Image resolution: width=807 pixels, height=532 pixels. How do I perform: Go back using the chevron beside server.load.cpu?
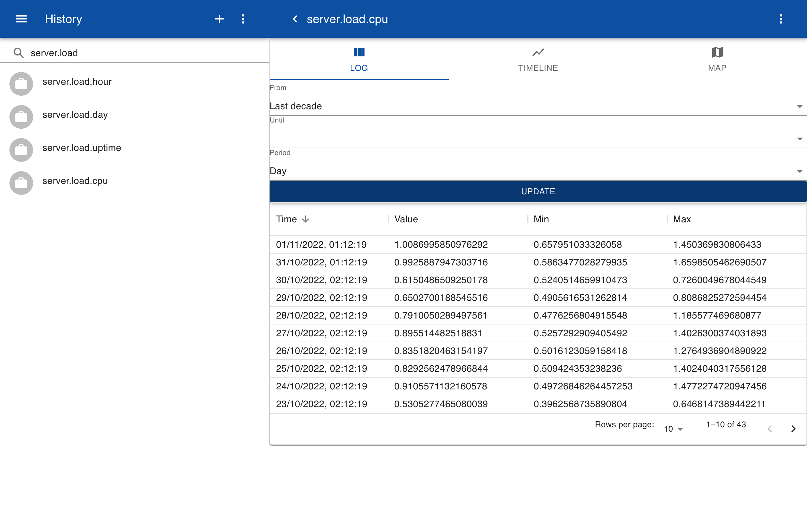click(295, 19)
